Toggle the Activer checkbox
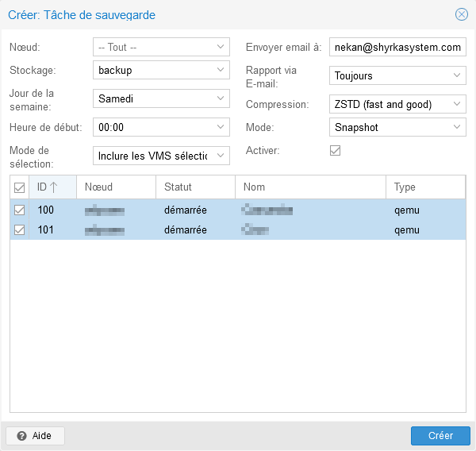Image resolution: width=476 pixels, height=451 pixels. pos(335,150)
